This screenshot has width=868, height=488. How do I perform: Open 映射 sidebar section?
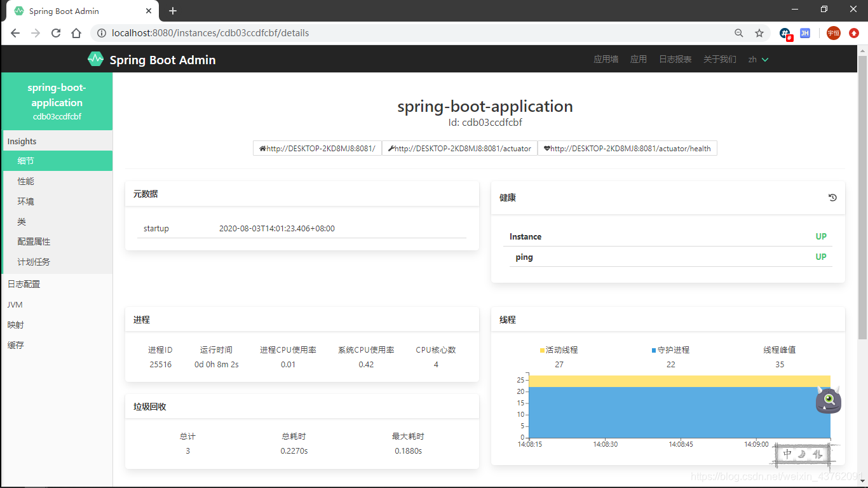click(x=57, y=325)
